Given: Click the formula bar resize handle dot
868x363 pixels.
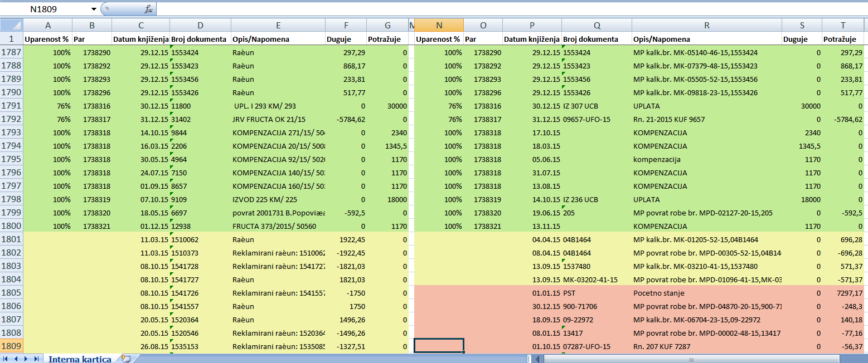Looking at the screenshot, I should coord(106,9).
